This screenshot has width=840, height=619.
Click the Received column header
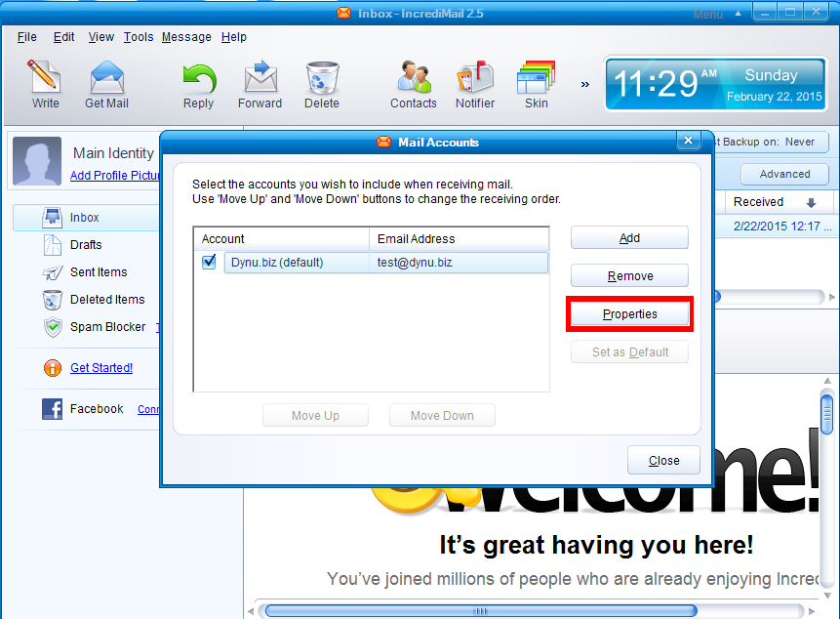pyautogui.click(x=780, y=201)
